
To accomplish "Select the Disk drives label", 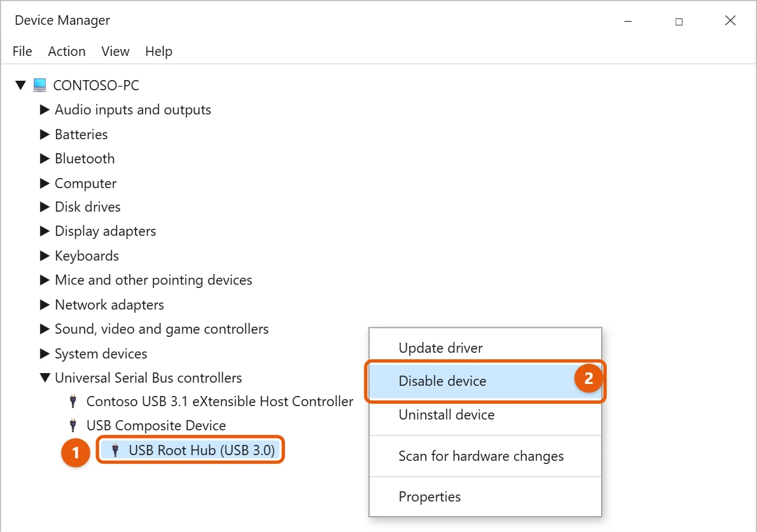I will [88, 207].
